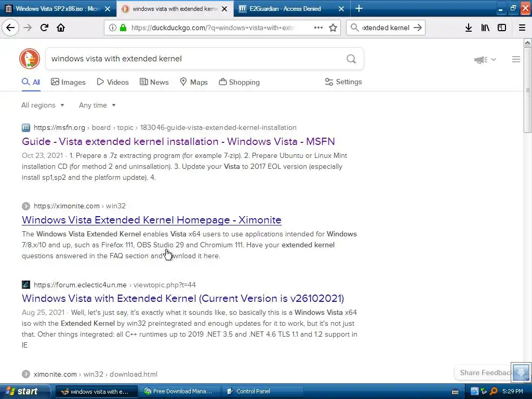Close the Windows Vista SP2 x86.iso tab
Viewport: 532px width, 399px height.
pos(108,9)
